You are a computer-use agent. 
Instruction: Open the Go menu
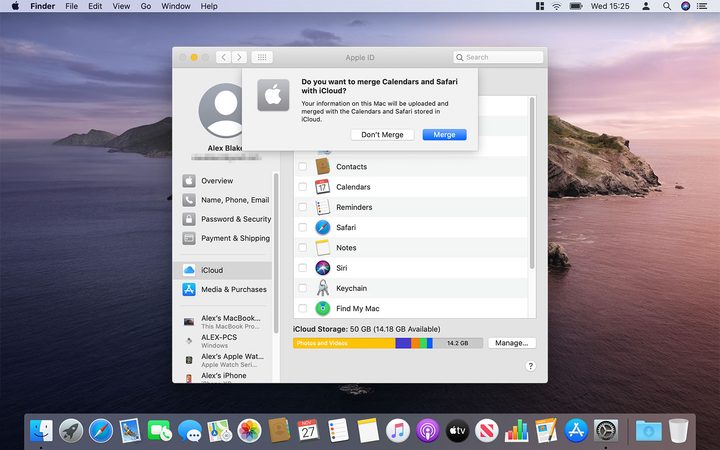(x=146, y=6)
